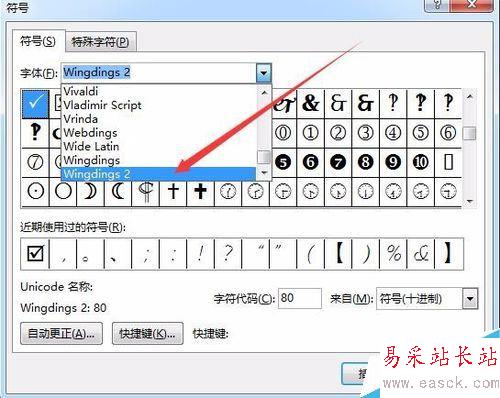Pick the outlined circled number ⑦ symbol
500x398 pixels.
point(35,163)
